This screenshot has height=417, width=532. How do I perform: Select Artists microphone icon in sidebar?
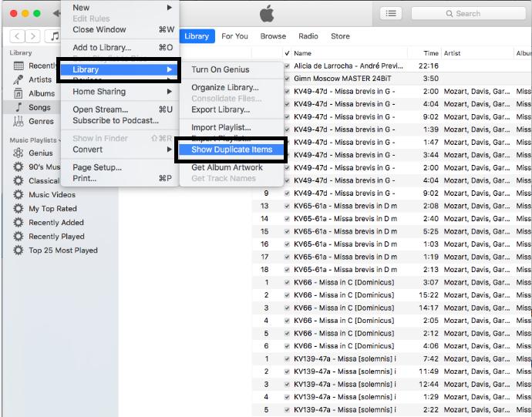pyautogui.click(x=19, y=79)
